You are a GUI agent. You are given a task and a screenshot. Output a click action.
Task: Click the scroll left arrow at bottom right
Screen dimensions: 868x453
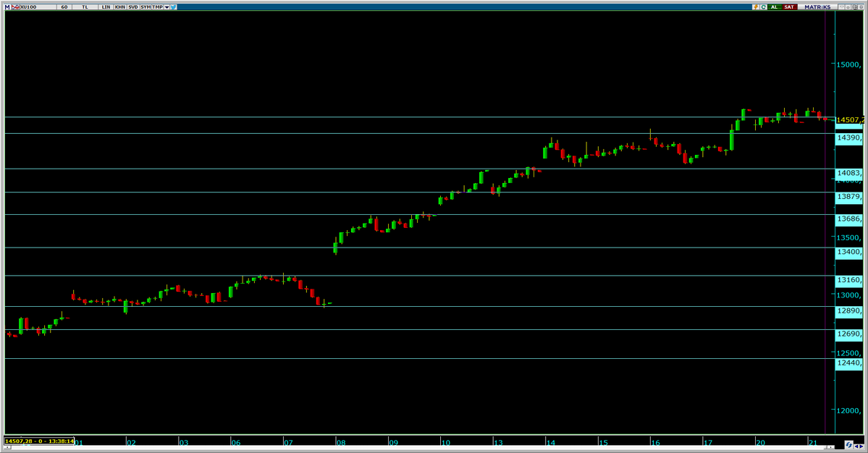pyautogui.click(x=857, y=446)
